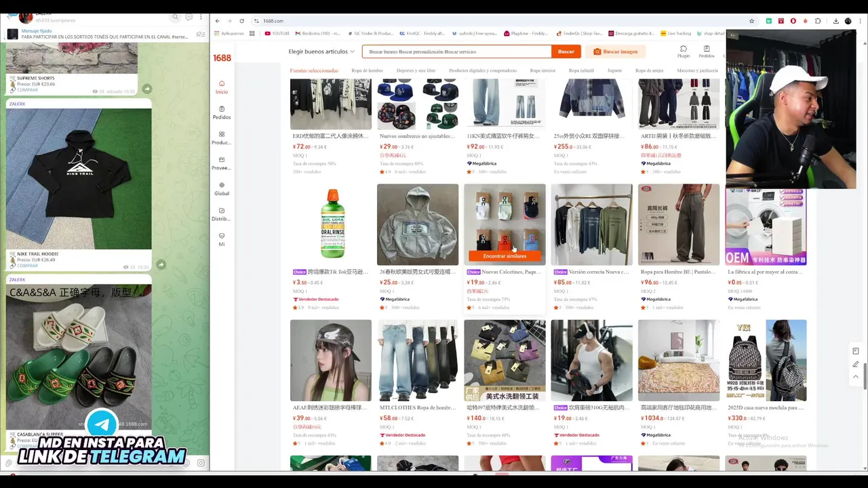Click the "Ropa para Hombre BE" product title
868x488 pixels.
click(678, 272)
